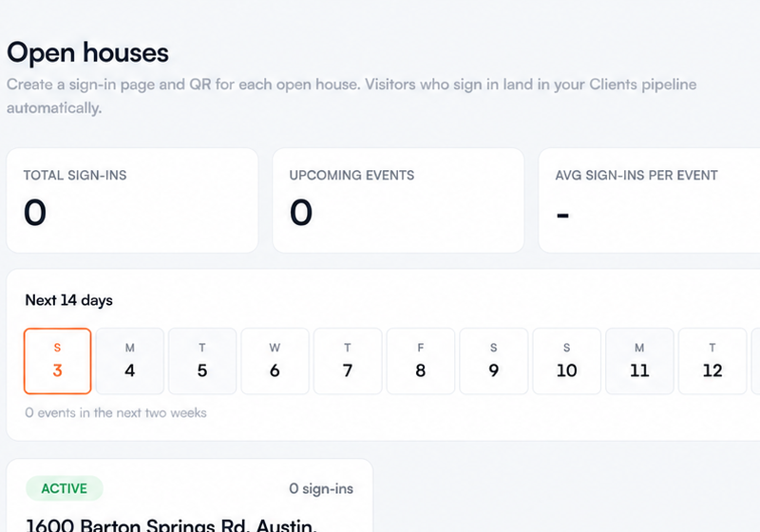Pick Tuesday the 12th day tile
The width and height of the screenshot is (760, 532).
click(712, 361)
